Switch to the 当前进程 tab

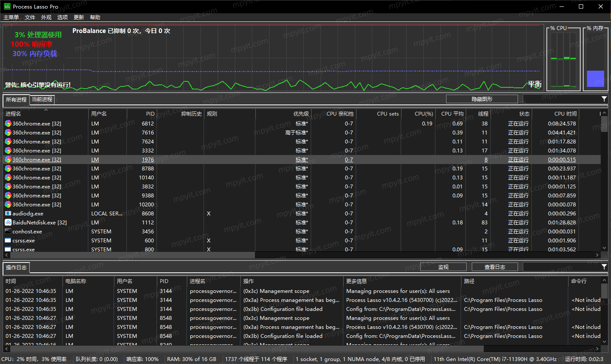[42, 99]
